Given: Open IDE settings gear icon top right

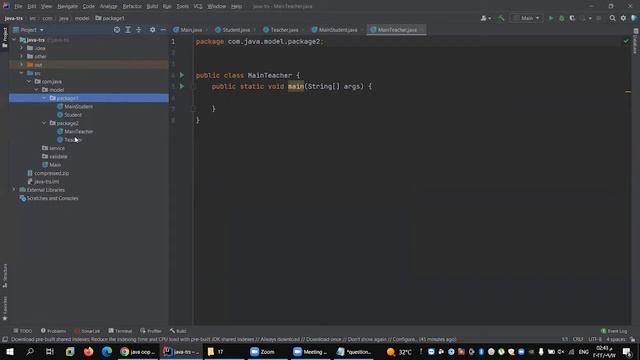Looking at the screenshot, I should click(x=623, y=18).
